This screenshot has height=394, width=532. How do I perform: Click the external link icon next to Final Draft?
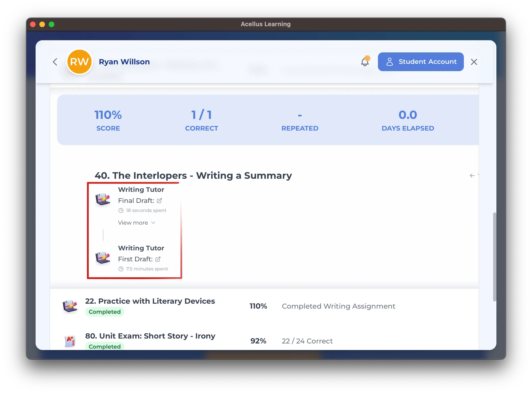pos(159,200)
